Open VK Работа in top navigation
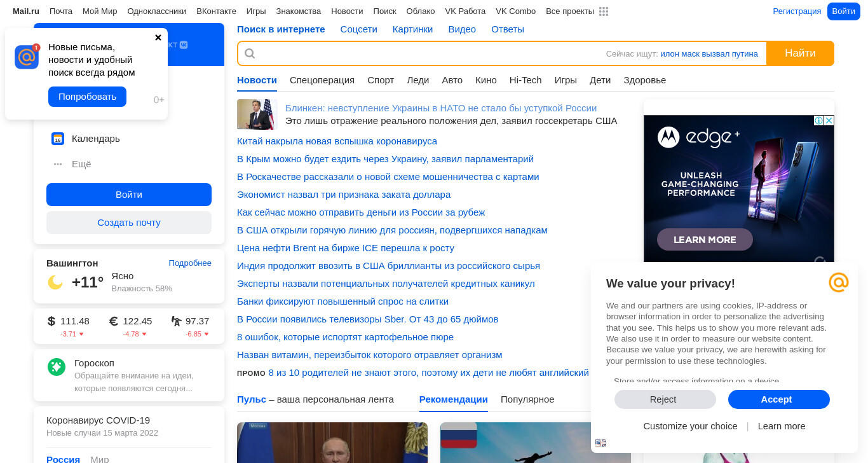 pos(465,11)
